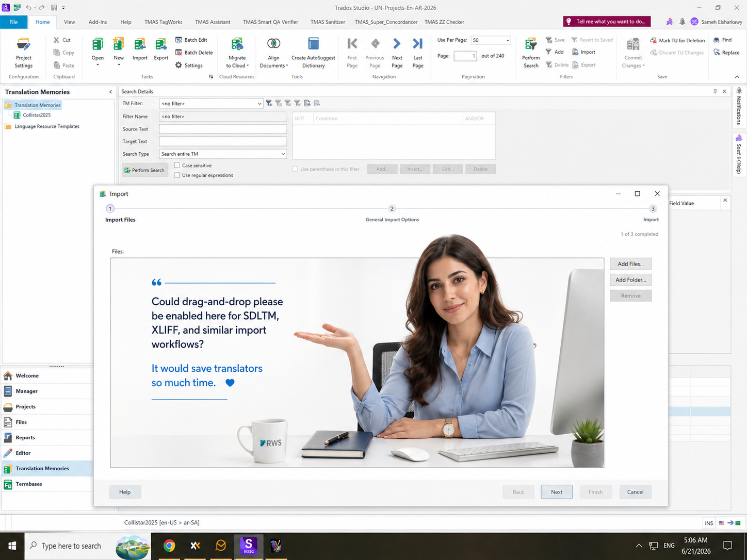Click the Perform Search button in Search Details
Image resolution: width=747 pixels, height=560 pixels.
[x=145, y=170]
